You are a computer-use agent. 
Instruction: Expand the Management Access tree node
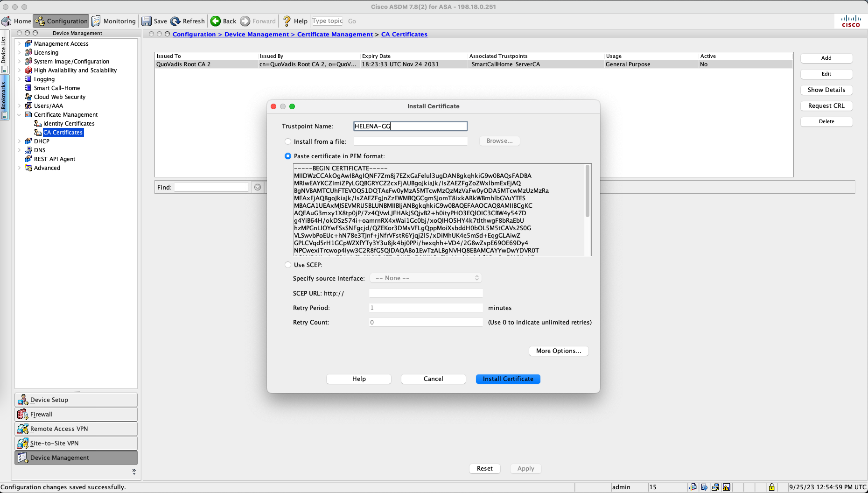(x=19, y=43)
